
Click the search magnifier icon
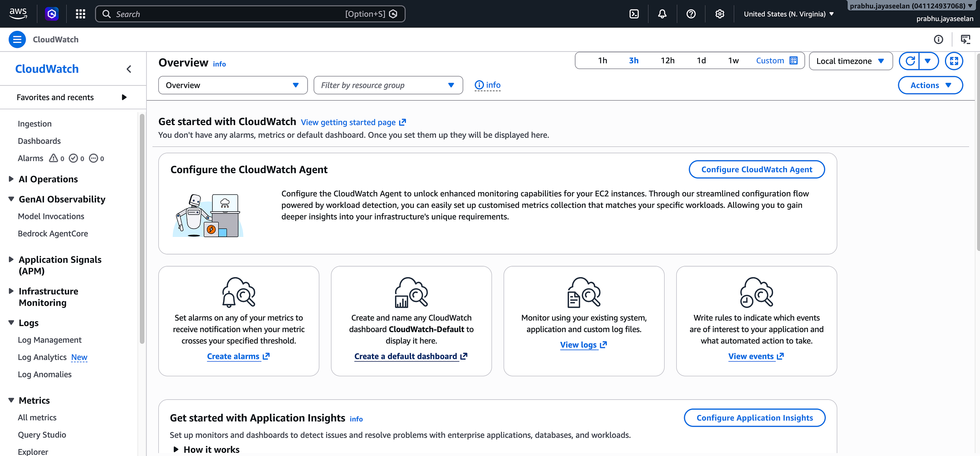point(107,14)
